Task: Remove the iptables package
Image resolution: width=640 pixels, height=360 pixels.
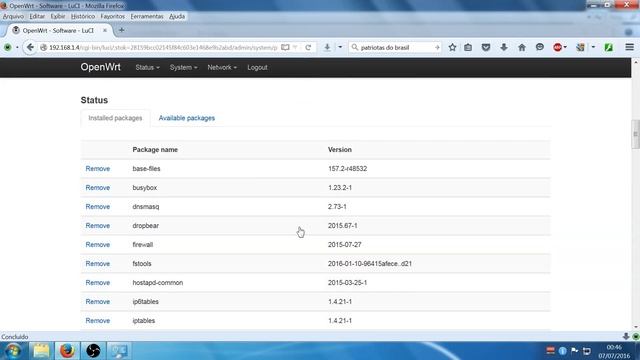Action: 98,321
